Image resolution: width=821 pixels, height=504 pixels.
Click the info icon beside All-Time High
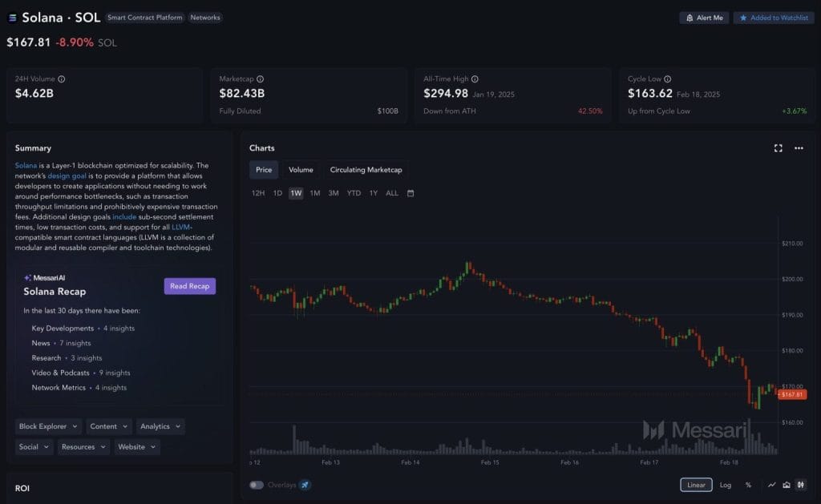click(475, 79)
